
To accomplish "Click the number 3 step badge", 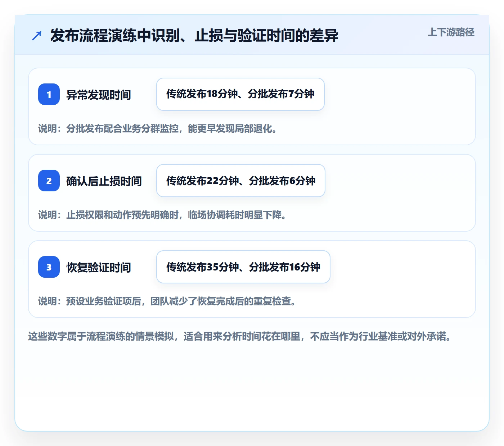I will 49,267.
